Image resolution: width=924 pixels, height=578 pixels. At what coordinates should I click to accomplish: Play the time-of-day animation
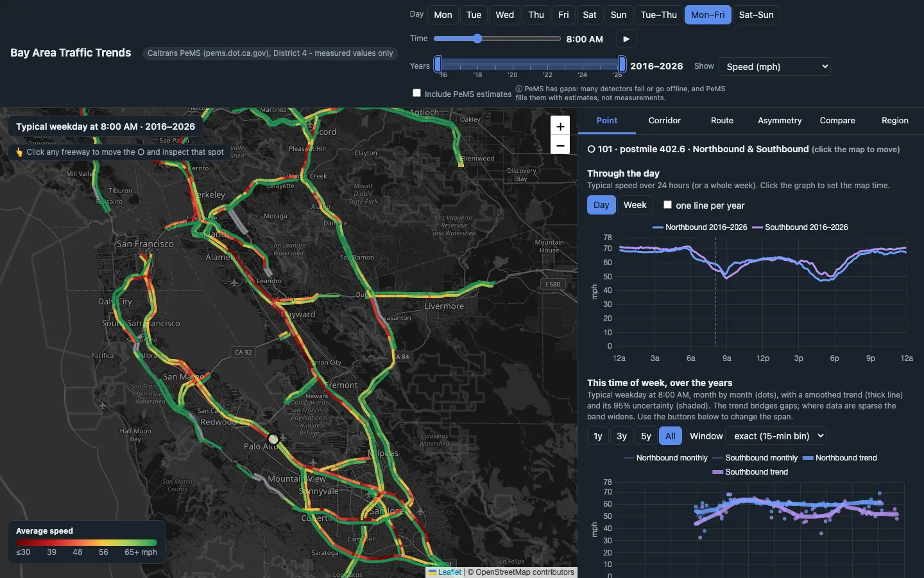pos(626,39)
